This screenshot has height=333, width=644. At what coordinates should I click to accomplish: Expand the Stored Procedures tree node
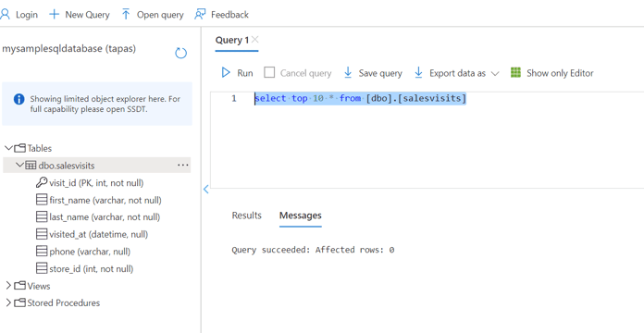point(8,302)
